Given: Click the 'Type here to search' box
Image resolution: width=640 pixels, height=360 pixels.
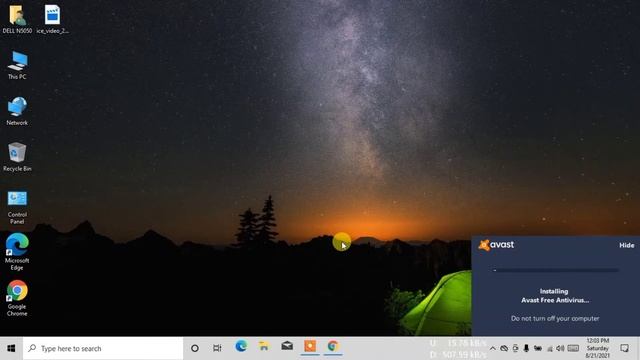Looking at the screenshot, I should click(x=103, y=348).
